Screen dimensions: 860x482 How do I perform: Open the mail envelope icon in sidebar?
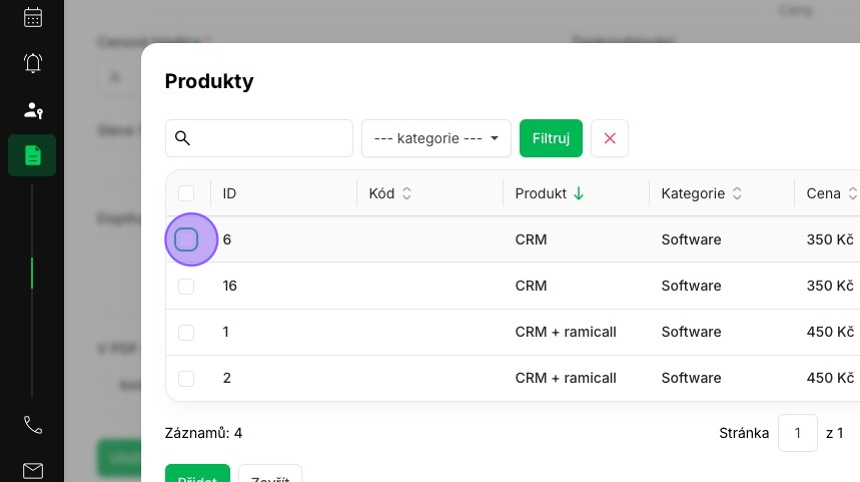[33, 470]
